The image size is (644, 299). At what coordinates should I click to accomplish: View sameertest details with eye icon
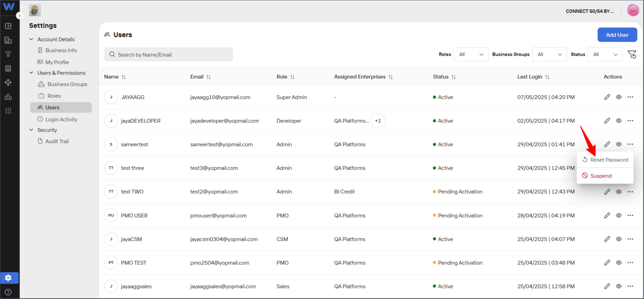(x=619, y=144)
